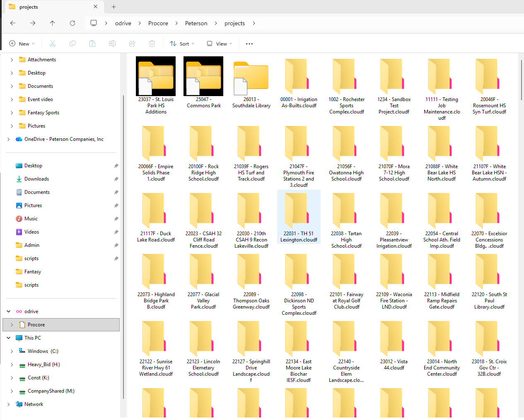The height and width of the screenshot is (420, 524).
Task: Open Downloads in quick access sidebar
Action: pos(36,179)
